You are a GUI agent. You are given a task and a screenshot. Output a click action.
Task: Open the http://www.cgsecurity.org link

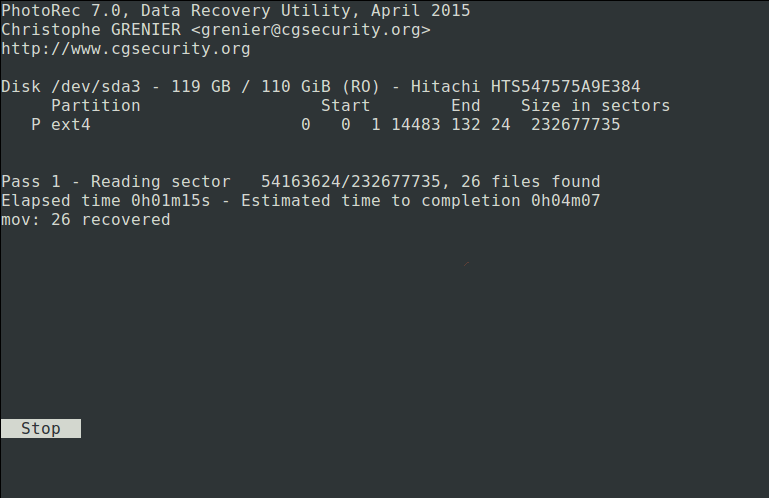[x=125, y=48]
